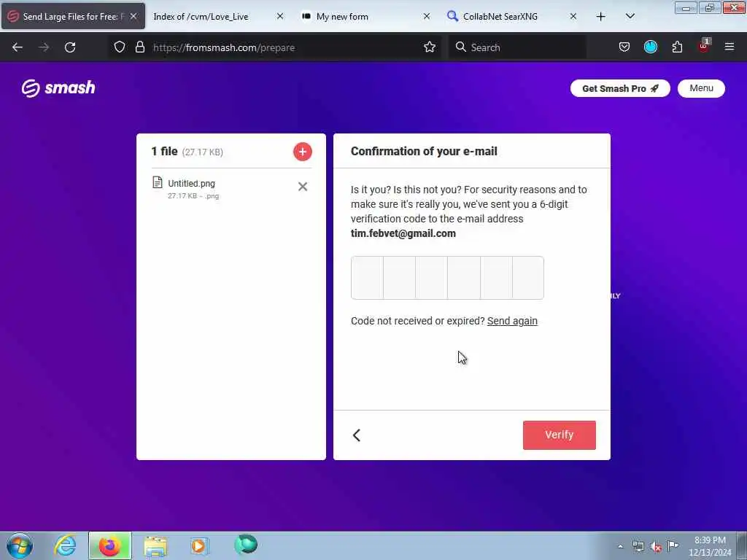The image size is (747, 560).
Task: Open the Menu button
Action: coord(701,88)
